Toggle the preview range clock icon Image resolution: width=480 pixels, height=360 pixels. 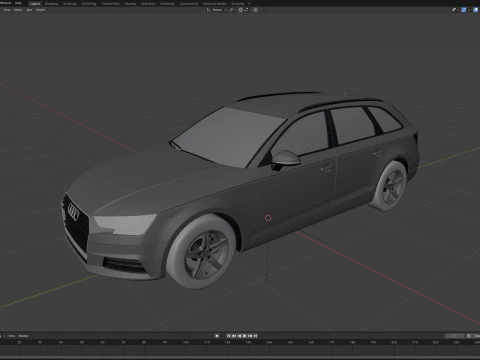click(469, 336)
